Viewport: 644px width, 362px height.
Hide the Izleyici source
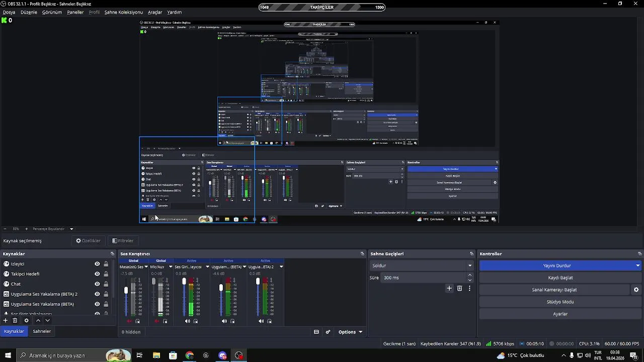click(97, 264)
